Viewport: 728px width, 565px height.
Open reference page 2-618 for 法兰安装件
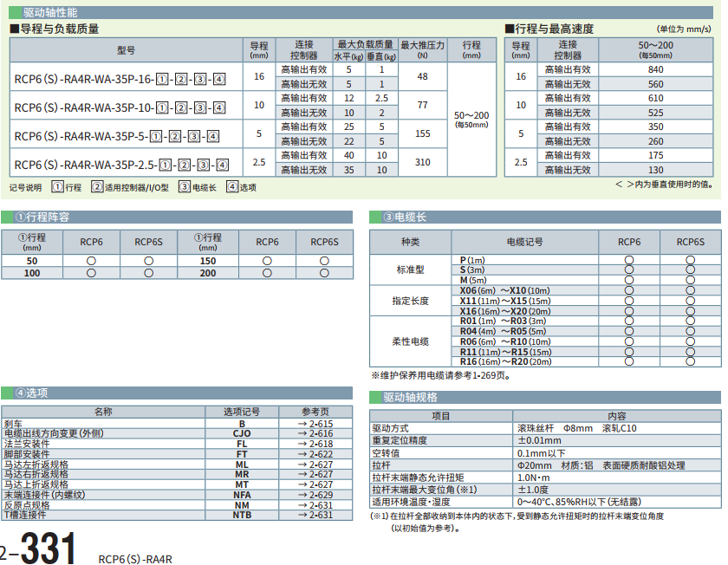click(x=315, y=444)
